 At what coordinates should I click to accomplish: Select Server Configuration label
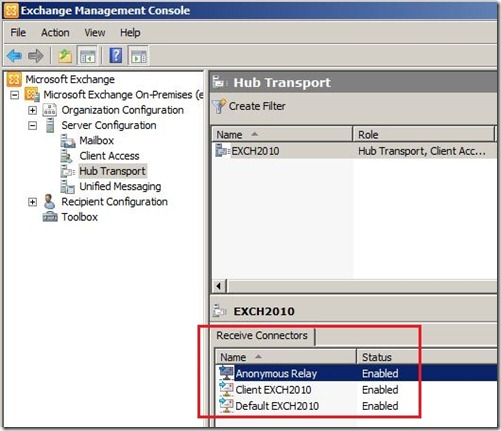pyautogui.click(x=109, y=125)
